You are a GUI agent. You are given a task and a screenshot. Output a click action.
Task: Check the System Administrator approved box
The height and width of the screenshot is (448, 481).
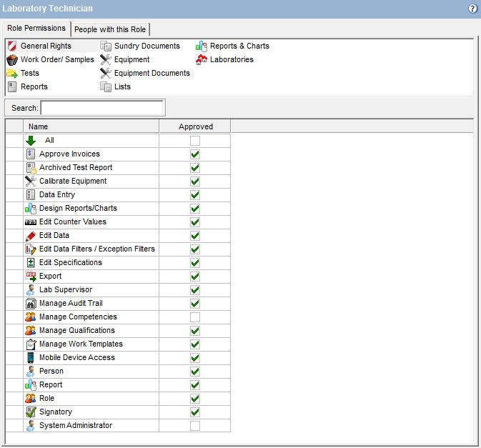click(x=195, y=425)
